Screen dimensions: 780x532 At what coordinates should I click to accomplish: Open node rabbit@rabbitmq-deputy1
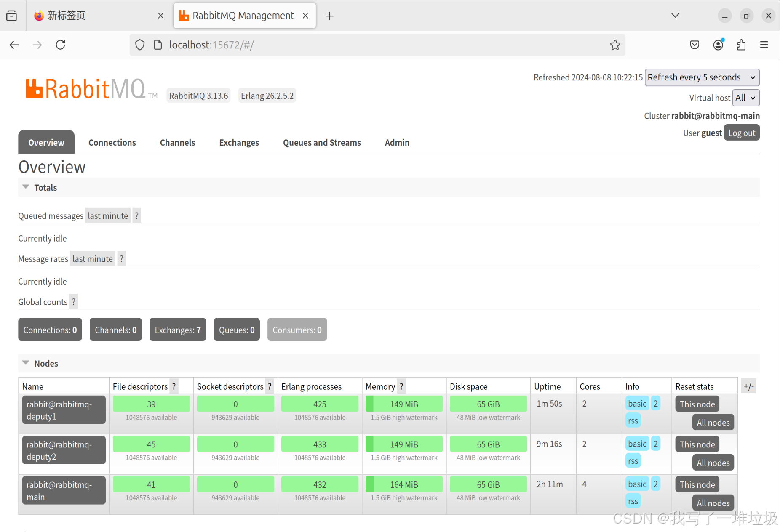[x=64, y=410]
